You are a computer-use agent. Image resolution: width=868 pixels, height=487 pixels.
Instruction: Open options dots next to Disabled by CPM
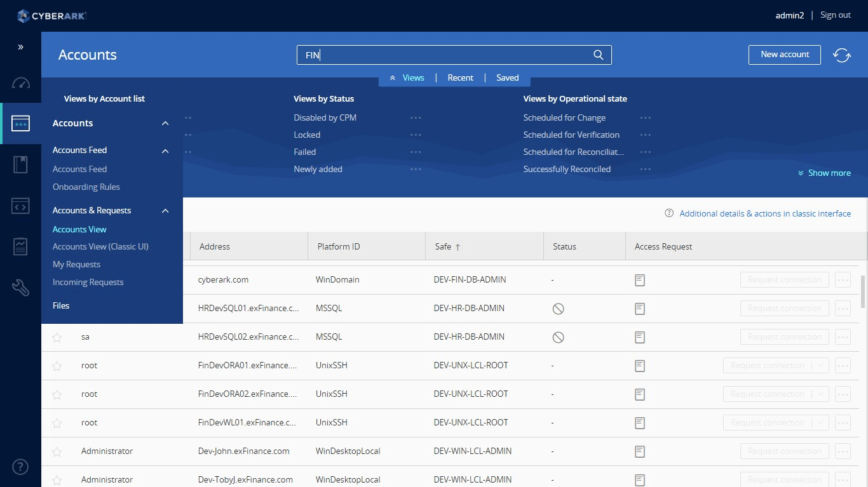pos(416,117)
